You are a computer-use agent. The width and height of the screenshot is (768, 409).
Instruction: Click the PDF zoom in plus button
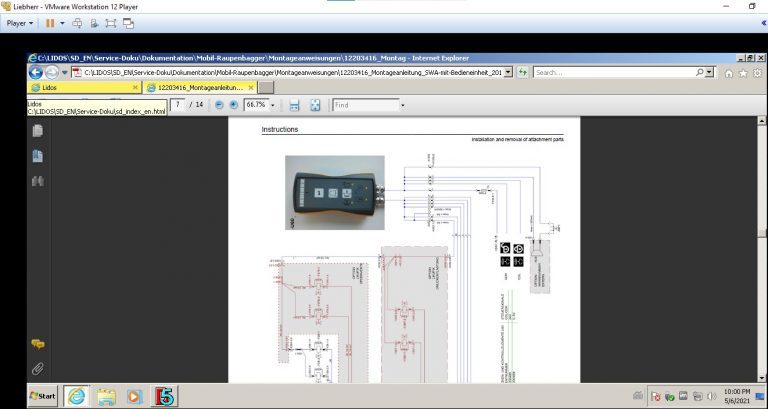click(234, 105)
